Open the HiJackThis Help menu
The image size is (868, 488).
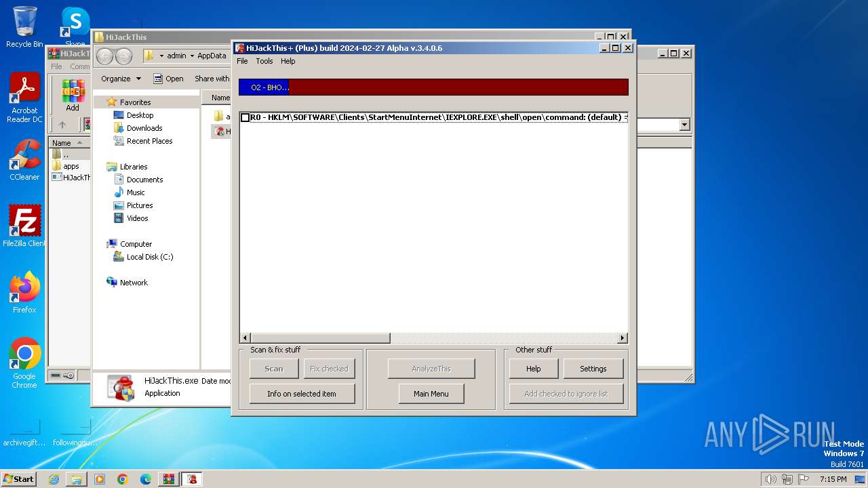[288, 61]
